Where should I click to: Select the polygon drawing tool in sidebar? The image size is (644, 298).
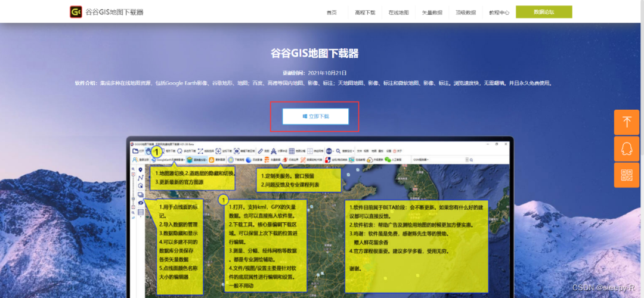click(x=141, y=185)
